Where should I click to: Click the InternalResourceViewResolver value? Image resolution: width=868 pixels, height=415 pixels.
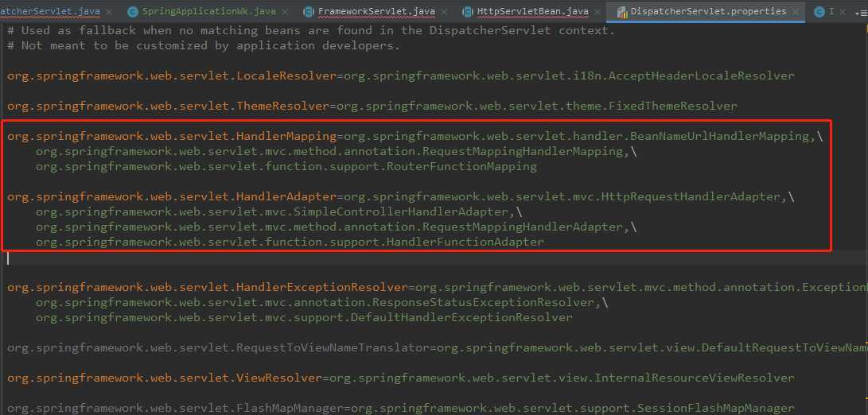click(x=562, y=378)
